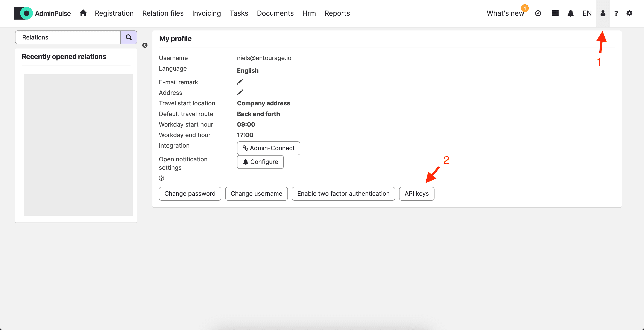644x330 pixels.
Task: Click the home icon in navbar
Action: pos(83,13)
